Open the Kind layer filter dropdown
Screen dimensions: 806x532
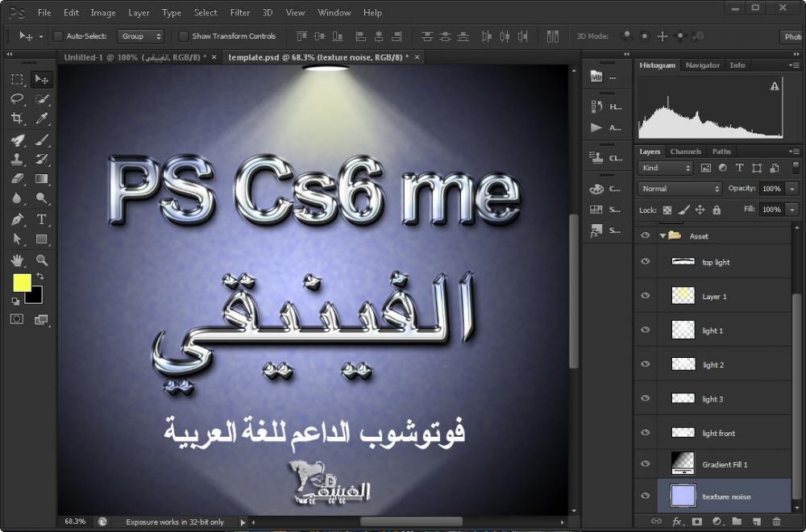pyautogui.click(x=665, y=168)
